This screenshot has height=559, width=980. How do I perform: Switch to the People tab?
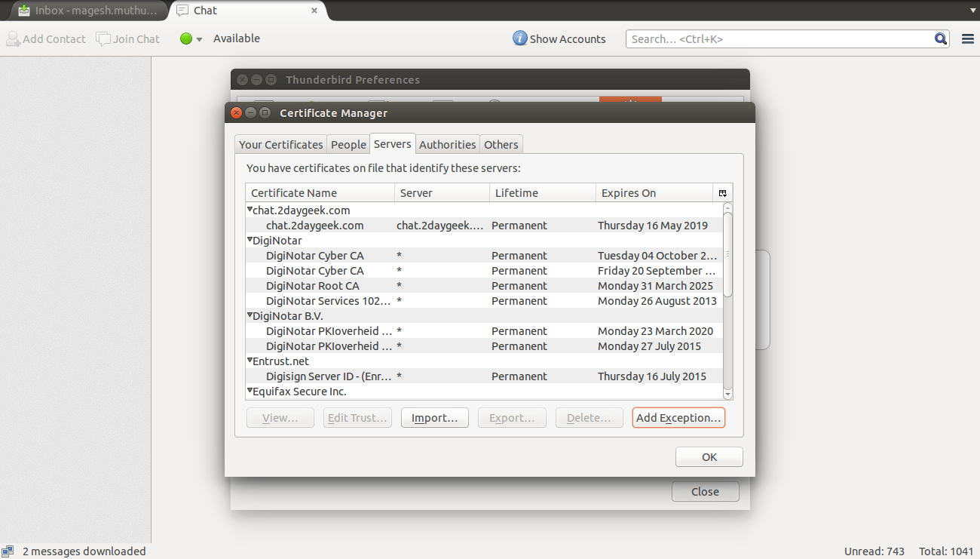(x=348, y=145)
